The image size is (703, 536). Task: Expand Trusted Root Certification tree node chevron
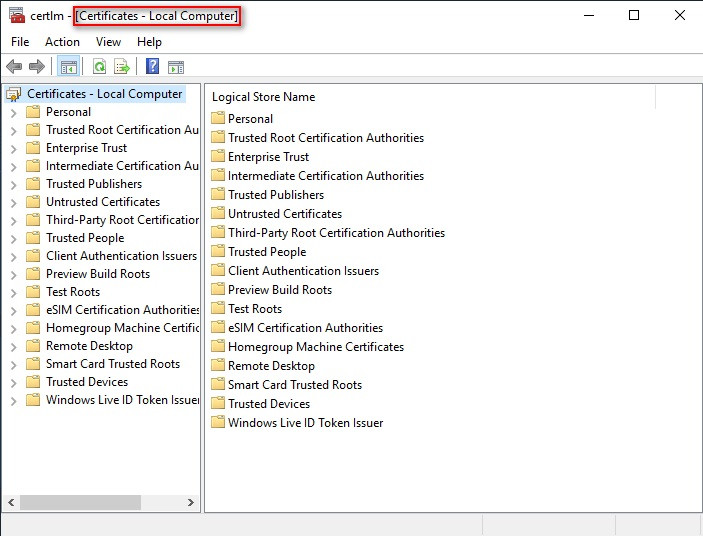(13, 130)
